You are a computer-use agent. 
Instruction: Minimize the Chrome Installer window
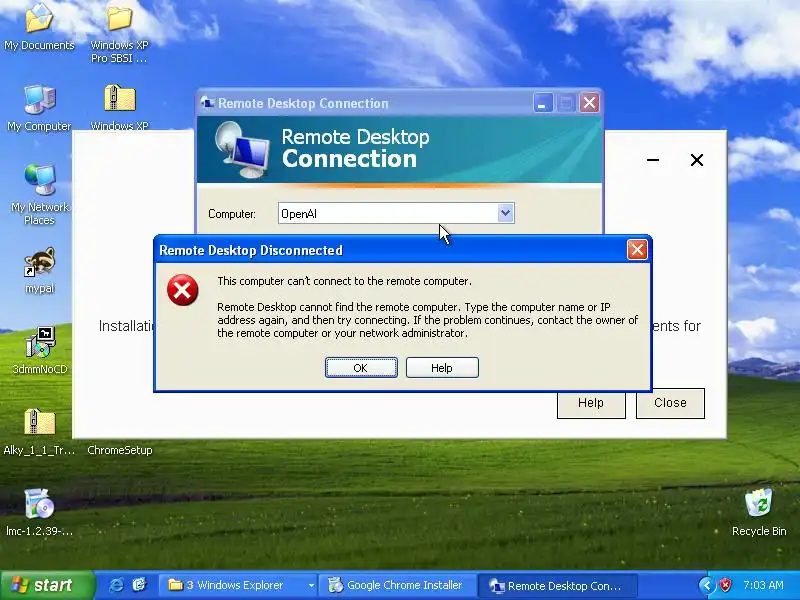653,160
